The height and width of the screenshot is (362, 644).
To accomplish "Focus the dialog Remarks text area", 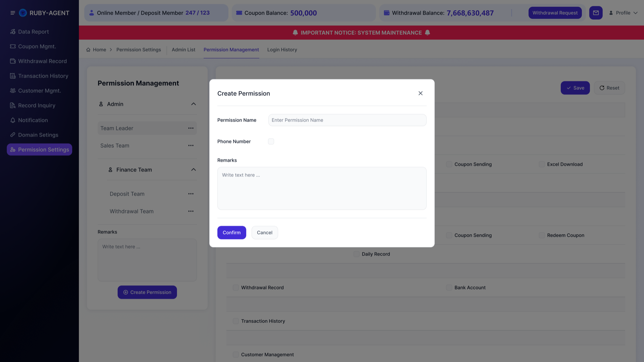I will [322, 189].
